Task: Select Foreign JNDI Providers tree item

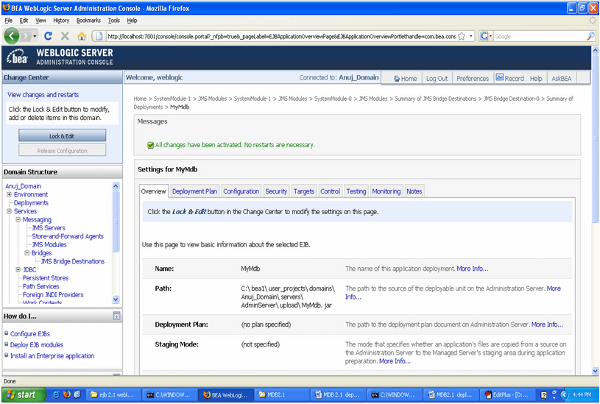Action: pyautogui.click(x=53, y=295)
